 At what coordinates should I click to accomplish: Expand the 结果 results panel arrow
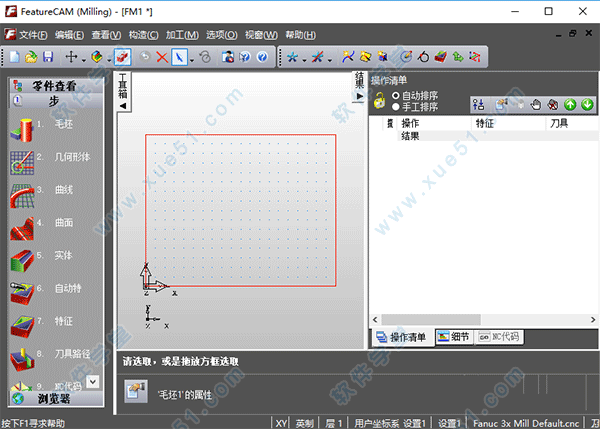tap(360, 96)
